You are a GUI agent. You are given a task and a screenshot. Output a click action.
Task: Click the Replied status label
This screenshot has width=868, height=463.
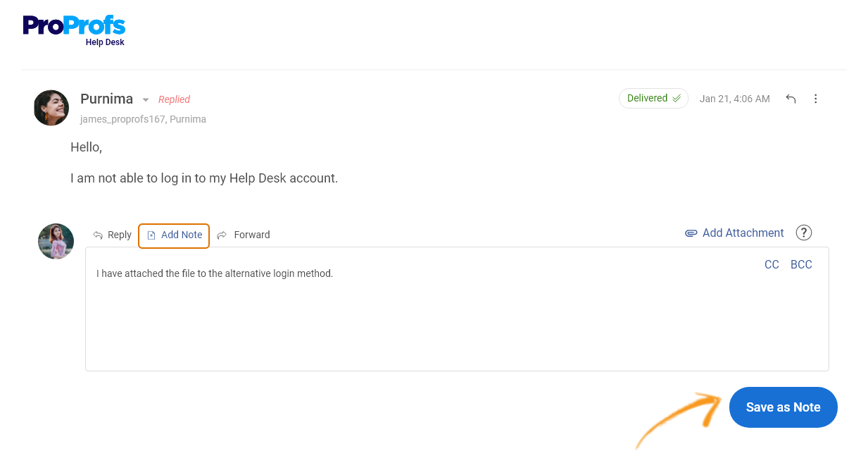tap(174, 99)
